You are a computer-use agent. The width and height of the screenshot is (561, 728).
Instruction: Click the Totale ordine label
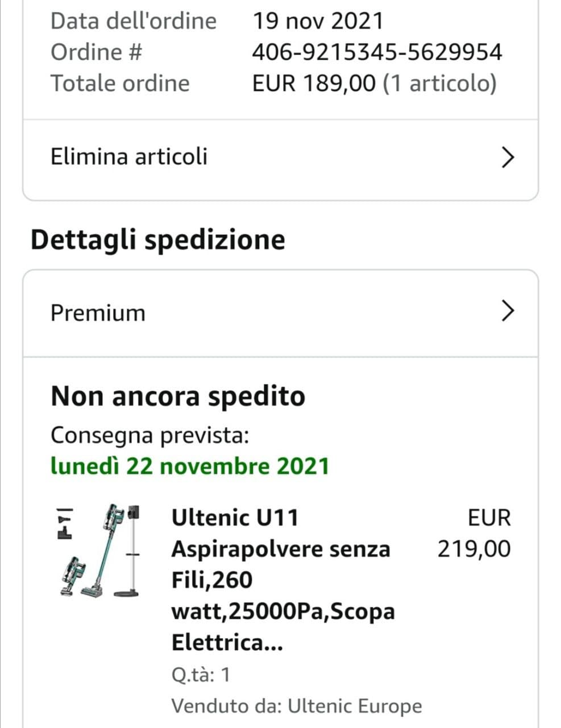coord(120,83)
